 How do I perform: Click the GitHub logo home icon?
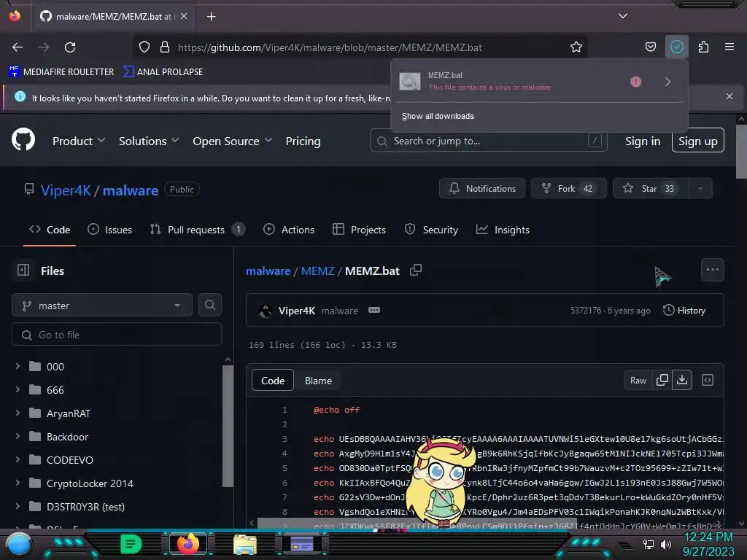pos(23,139)
